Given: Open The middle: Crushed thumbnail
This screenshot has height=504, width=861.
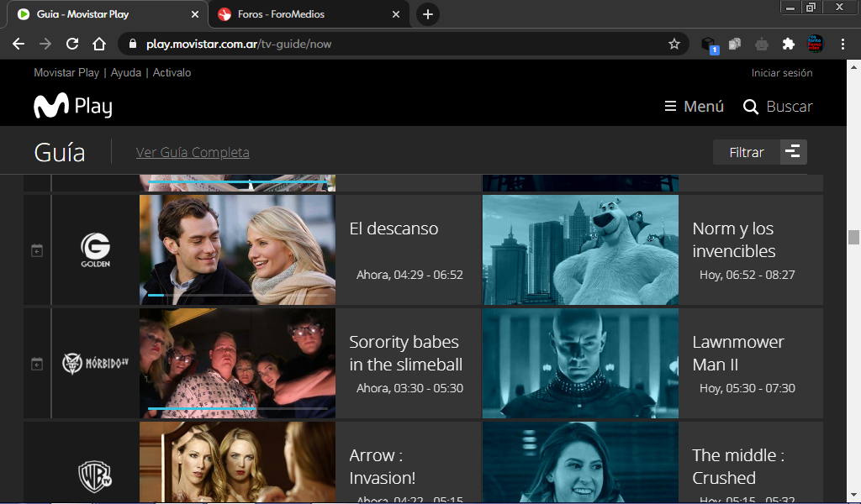Looking at the screenshot, I should click(580, 462).
